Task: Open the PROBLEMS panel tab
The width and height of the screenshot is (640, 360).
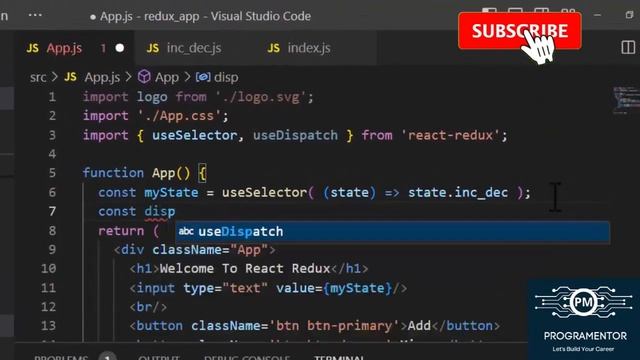Action: (61, 358)
